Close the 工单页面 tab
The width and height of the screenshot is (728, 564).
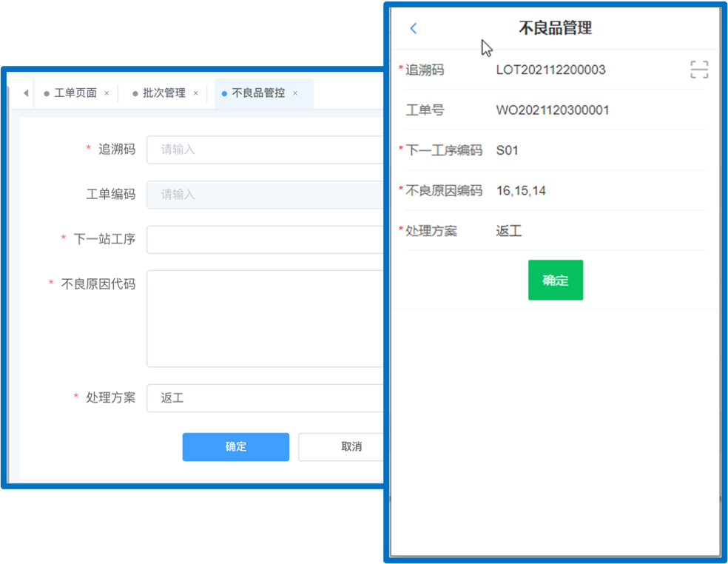click(x=107, y=93)
